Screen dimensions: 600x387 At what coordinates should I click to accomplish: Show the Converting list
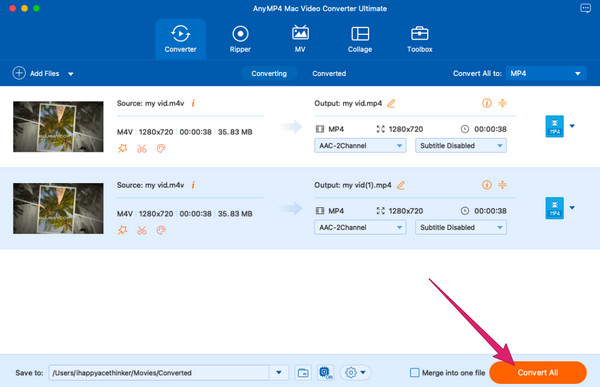(x=269, y=73)
